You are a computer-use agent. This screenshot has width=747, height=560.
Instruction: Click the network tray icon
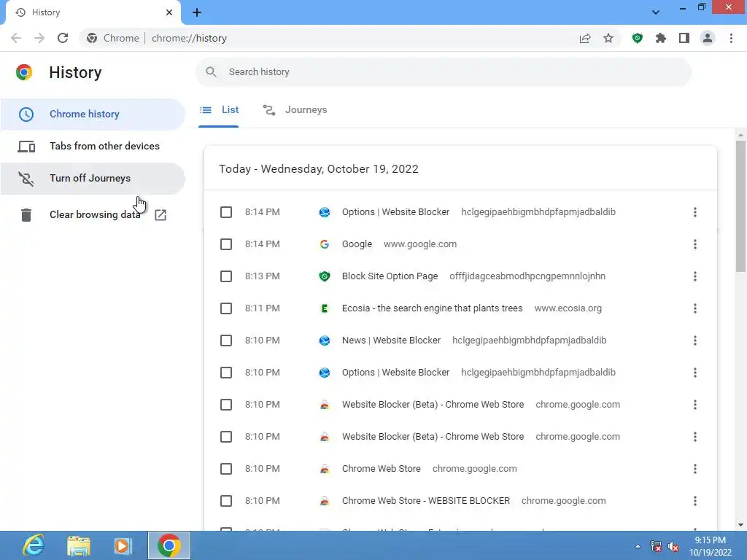click(656, 547)
